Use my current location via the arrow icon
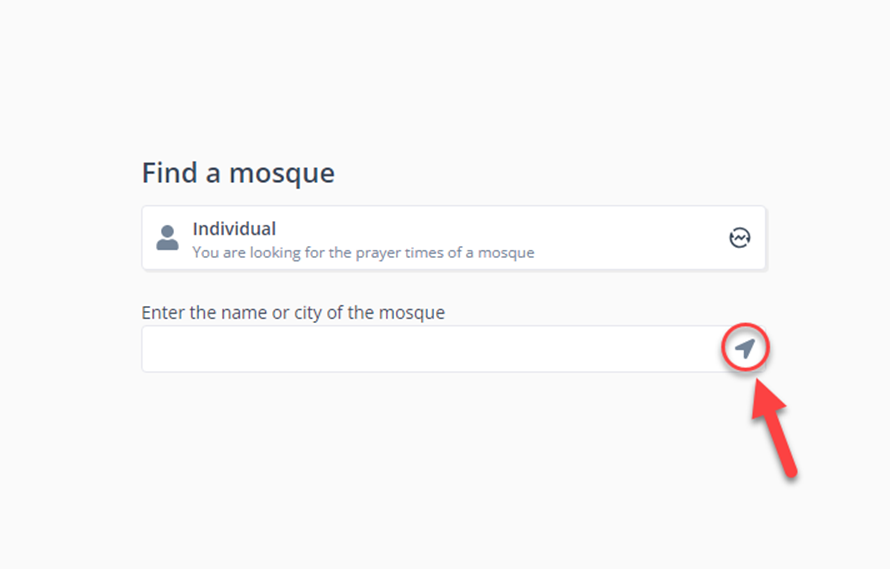 [x=744, y=348]
